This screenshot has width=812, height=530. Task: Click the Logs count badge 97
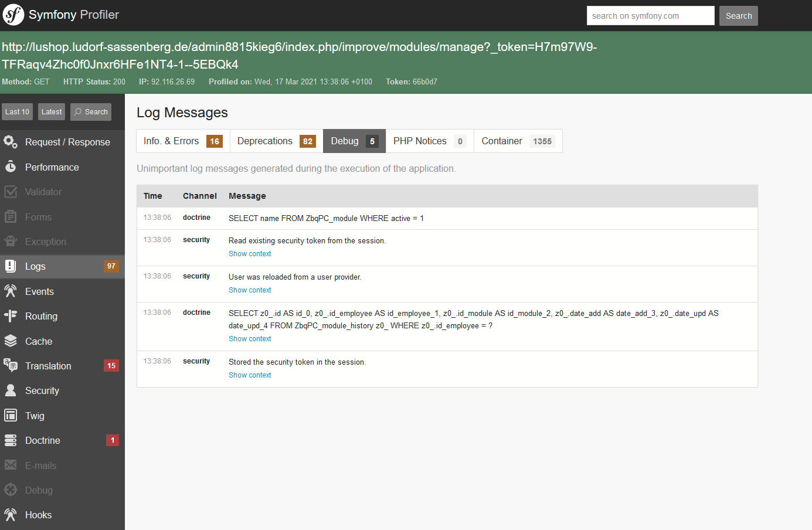tap(111, 266)
